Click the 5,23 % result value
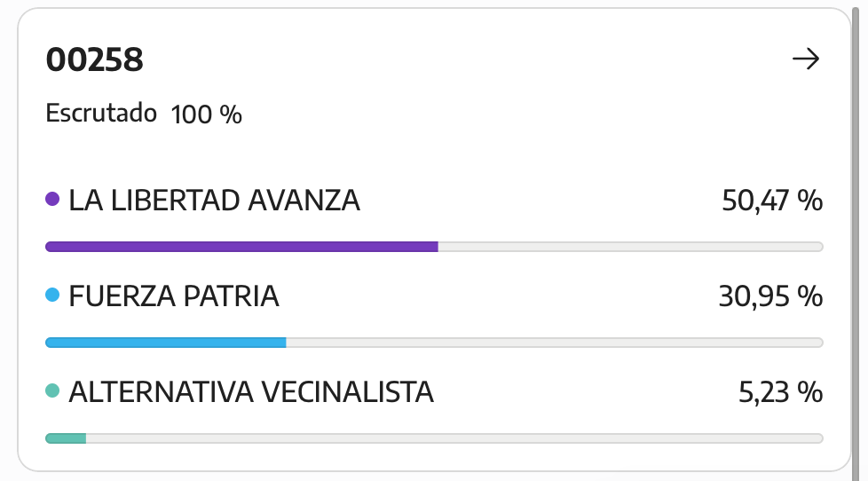 pyautogui.click(x=780, y=392)
